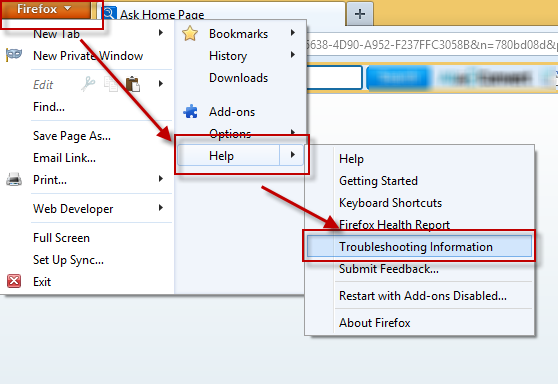This screenshot has height=384, width=558.
Task: Choose Restart with Add-ons Disabled
Action: tap(423, 296)
